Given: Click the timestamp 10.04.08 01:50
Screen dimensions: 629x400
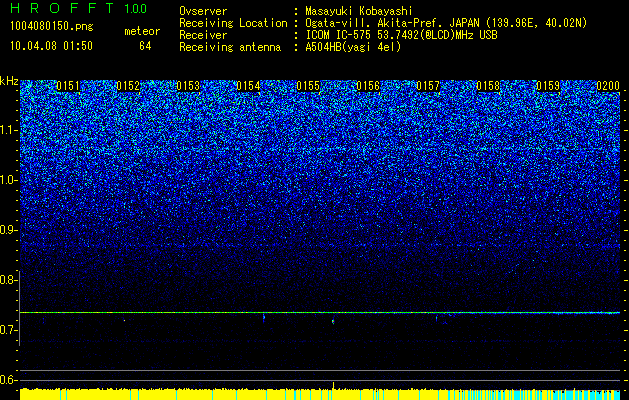Looking at the screenshot, I should tap(52, 46).
